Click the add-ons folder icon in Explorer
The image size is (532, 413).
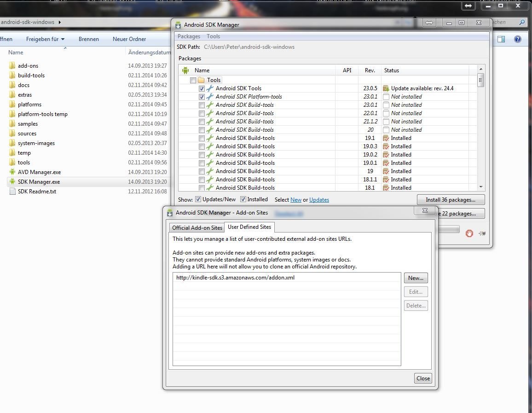pyautogui.click(x=12, y=65)
